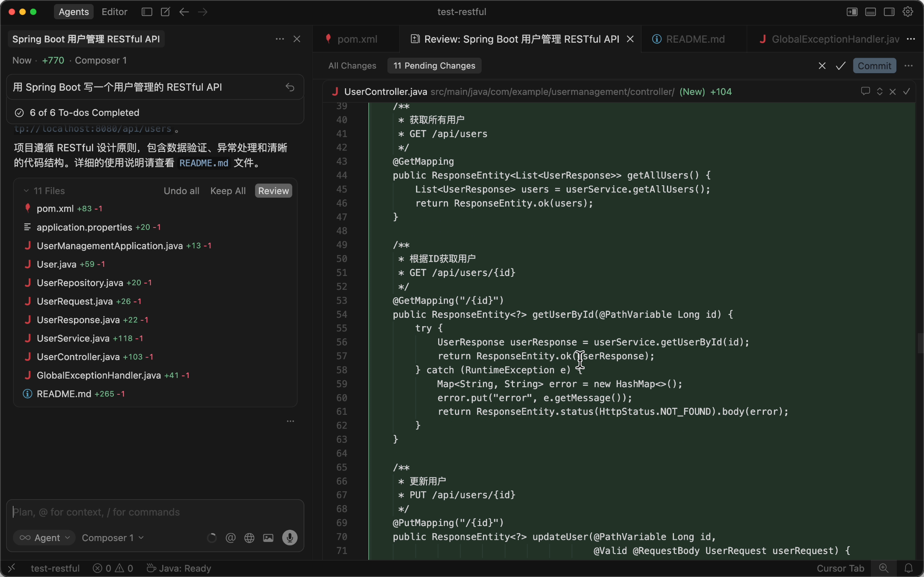Viewport: 924px width, 577px height.
Task: Click the revert arrow icon beside the prompt
Action: tap(290, 87)
